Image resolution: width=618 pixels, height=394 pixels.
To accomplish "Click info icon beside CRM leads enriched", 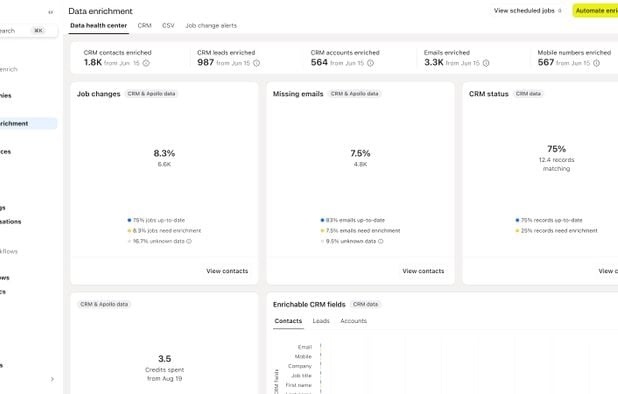I will click(x=257, y=63).
